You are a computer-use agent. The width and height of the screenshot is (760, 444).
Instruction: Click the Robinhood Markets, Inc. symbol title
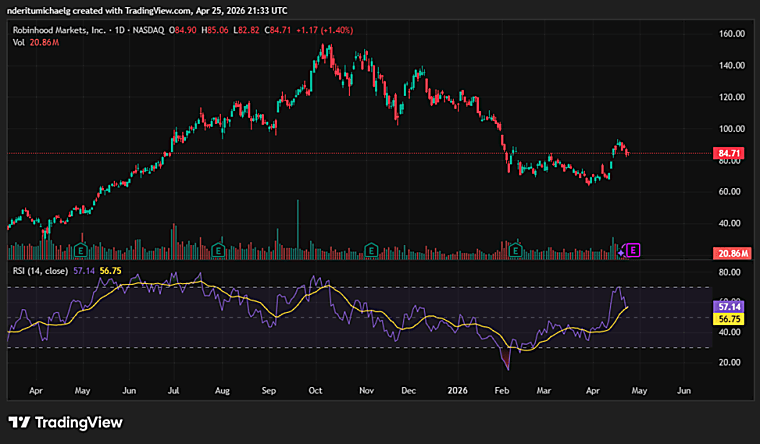[x=59, y=30]
